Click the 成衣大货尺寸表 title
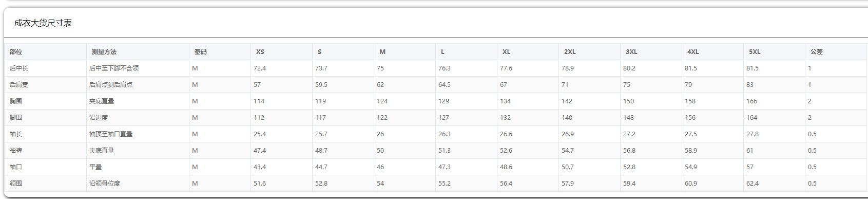 pos(43,23)
